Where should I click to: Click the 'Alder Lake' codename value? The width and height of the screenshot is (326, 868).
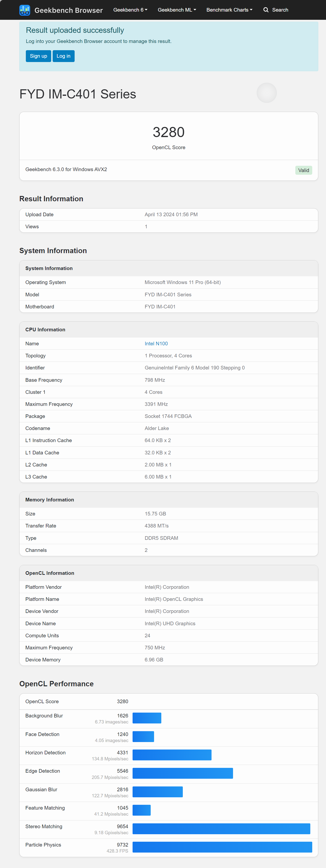click(157, 428)
